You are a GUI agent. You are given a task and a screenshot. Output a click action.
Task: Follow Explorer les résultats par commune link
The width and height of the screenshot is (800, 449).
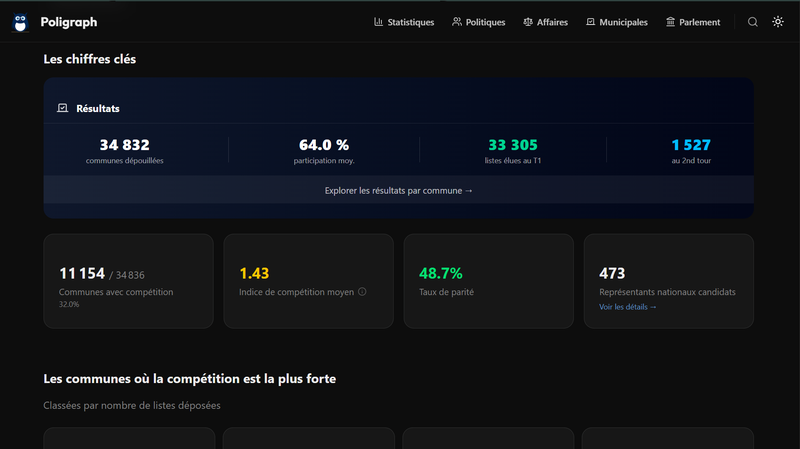click(x=399, y=190)
